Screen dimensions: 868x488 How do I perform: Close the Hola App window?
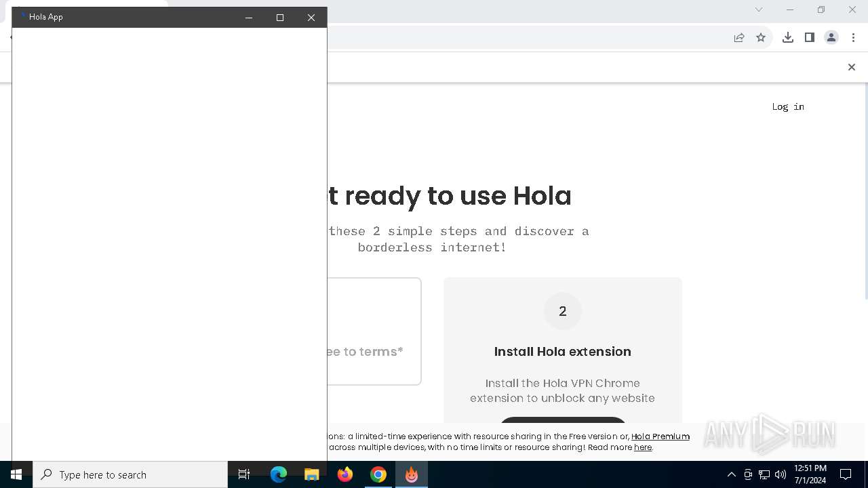(x=311, y=18)
